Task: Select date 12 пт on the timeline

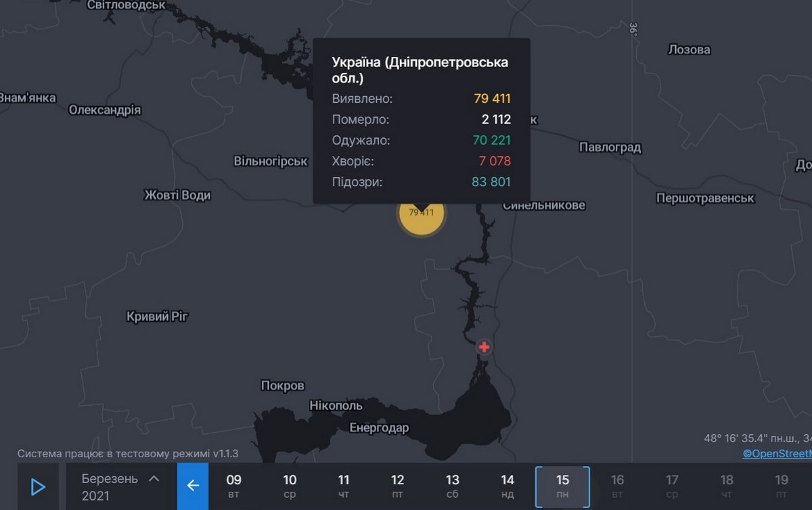Action: (x=398, y=487)
